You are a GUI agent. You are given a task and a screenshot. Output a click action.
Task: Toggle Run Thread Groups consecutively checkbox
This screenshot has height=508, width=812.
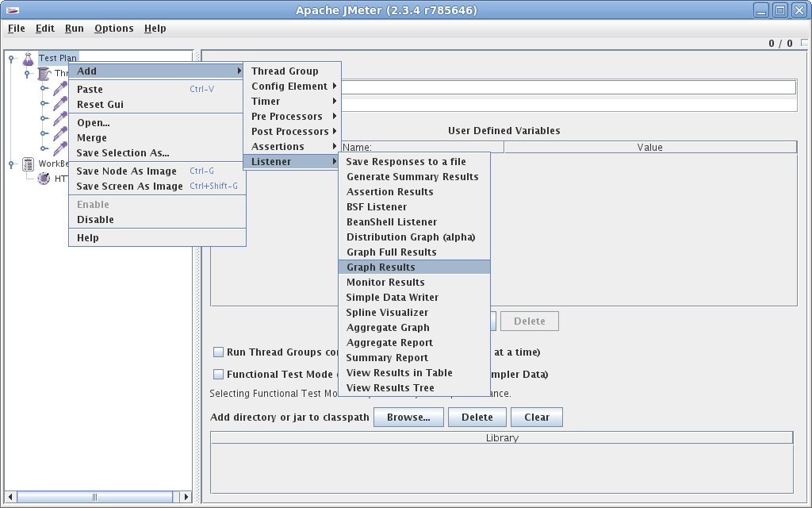tap(219, 352)
